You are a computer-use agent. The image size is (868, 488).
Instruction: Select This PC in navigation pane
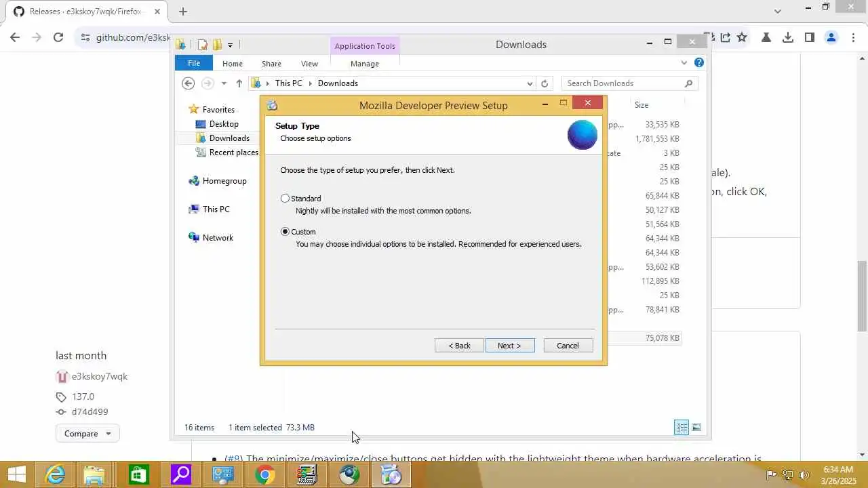[x=216, y=209]
